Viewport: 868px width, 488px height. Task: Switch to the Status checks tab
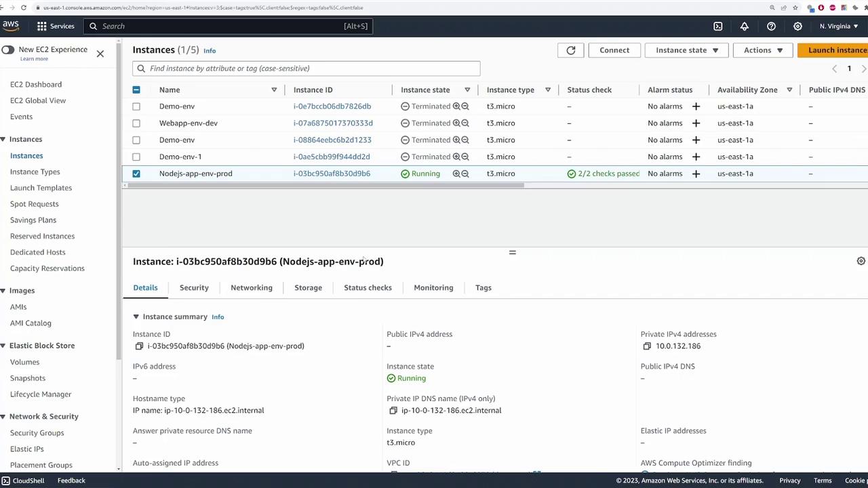[368, 287]
